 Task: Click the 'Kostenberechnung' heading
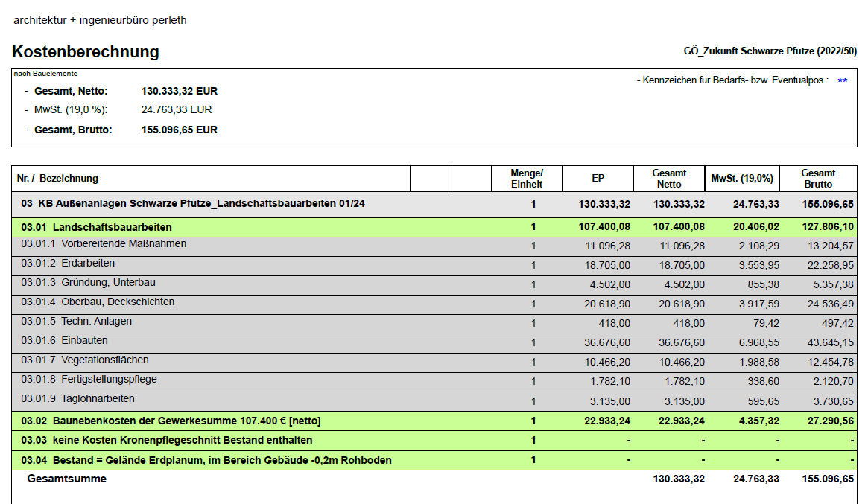(86, 51)
